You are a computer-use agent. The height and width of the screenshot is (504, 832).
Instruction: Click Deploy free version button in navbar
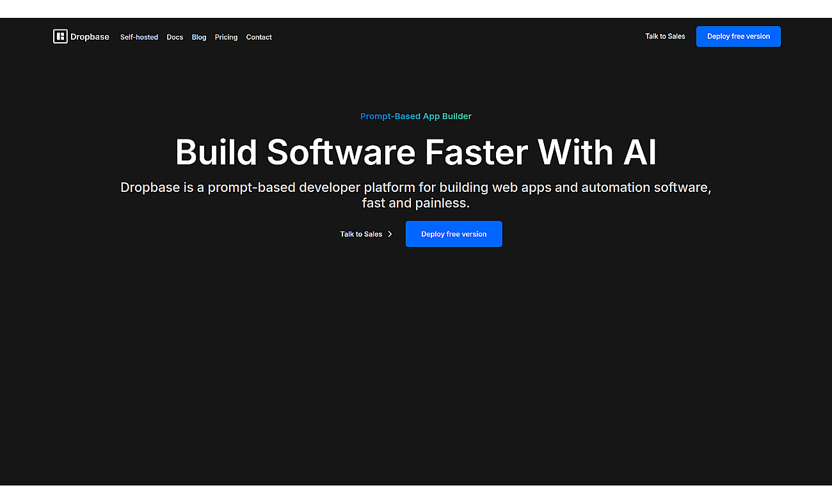(739, 36)
